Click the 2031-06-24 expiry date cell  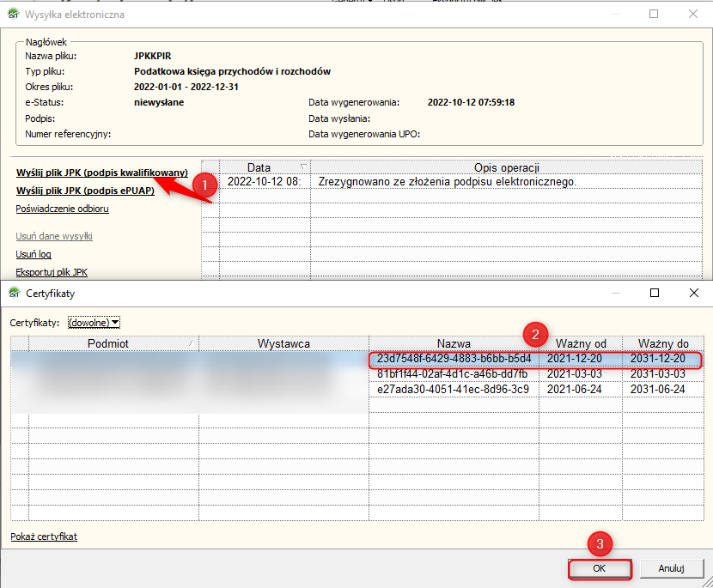click(657, 390)
